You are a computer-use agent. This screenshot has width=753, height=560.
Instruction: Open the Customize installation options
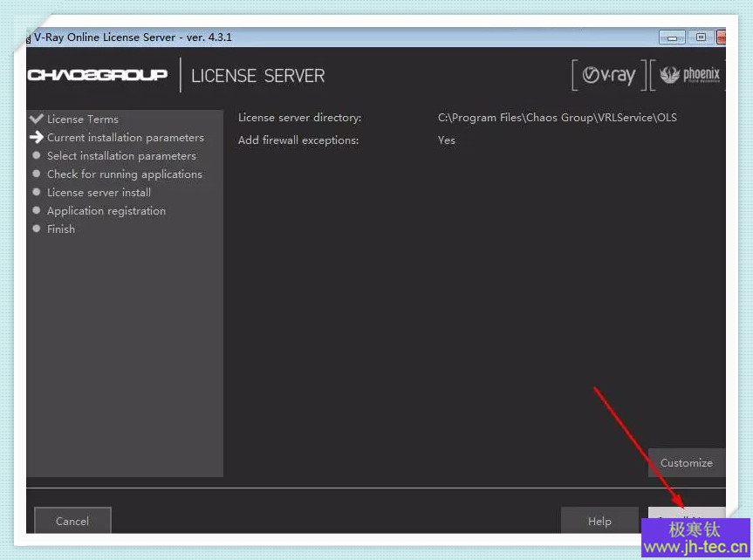[x=686, y=463]
